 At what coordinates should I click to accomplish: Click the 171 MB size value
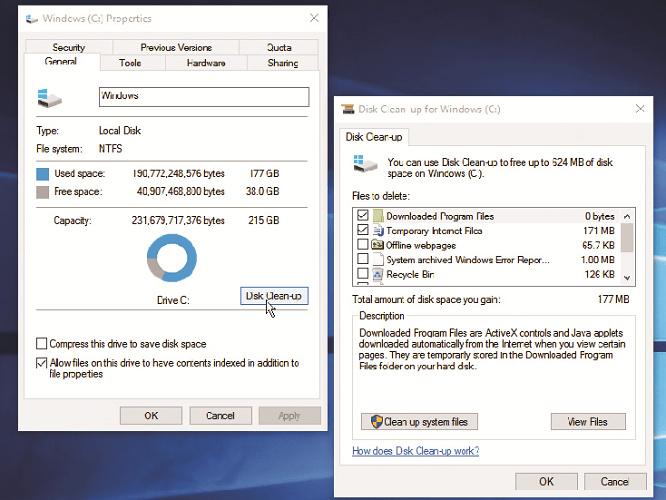point(599,231)
